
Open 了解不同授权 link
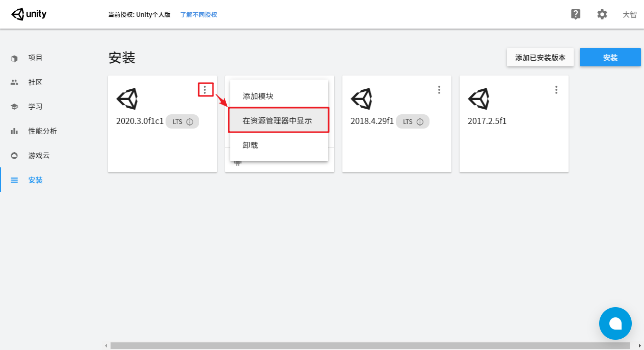pos(199,15)
